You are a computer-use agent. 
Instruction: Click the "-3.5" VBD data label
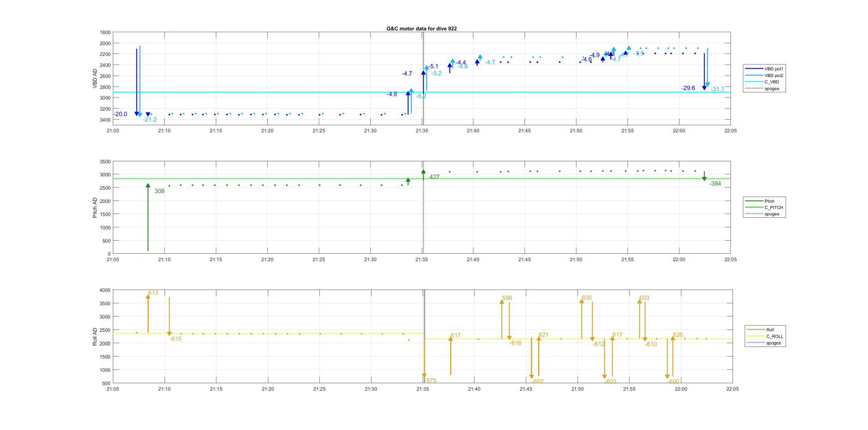(639, 53)
